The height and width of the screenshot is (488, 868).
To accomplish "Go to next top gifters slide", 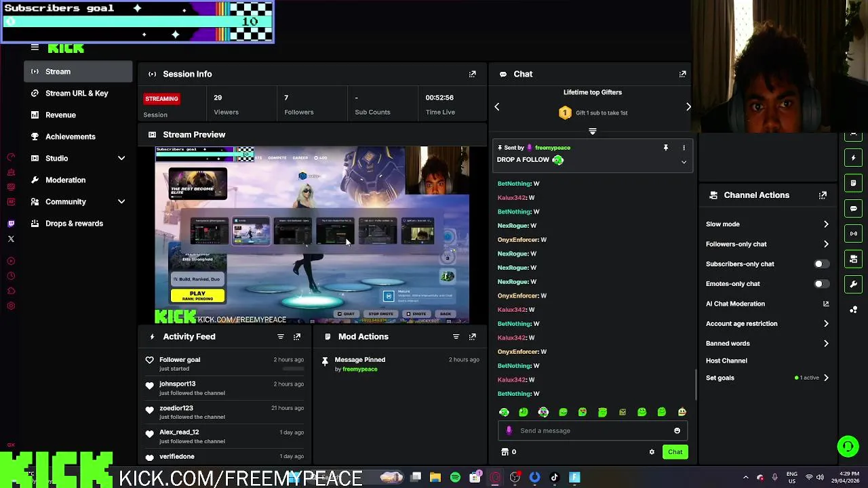I will tap(688, 106).
